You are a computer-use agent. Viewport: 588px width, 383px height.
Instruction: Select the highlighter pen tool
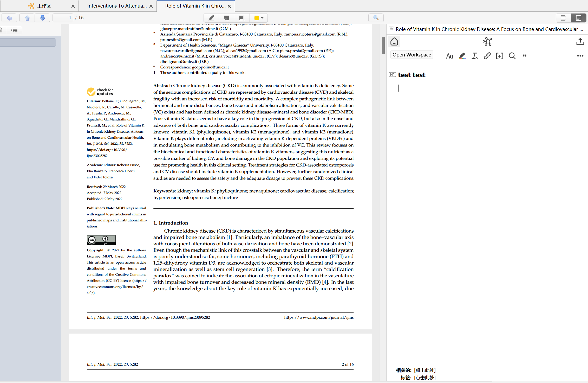click(211, 18)
